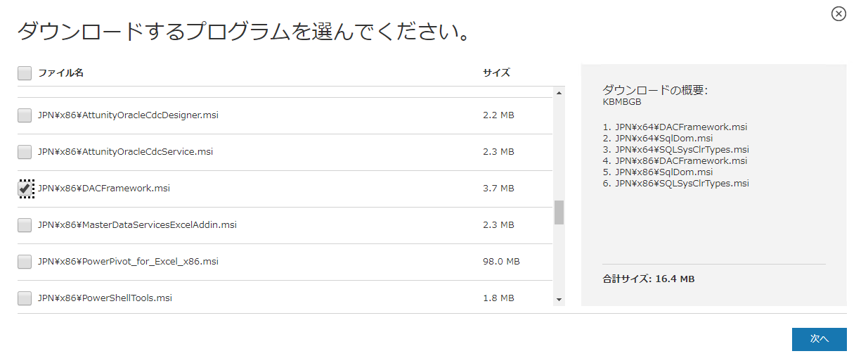Click the 98.0 MB size entry

(x=501, y=262)
